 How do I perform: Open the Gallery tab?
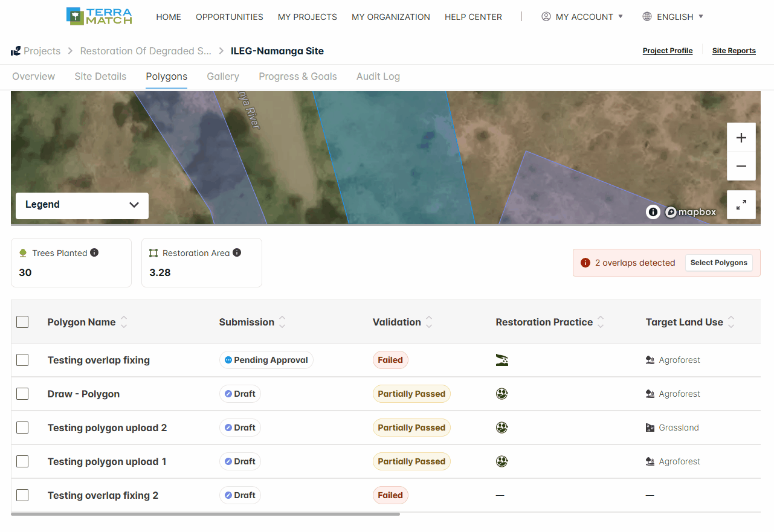223,77
